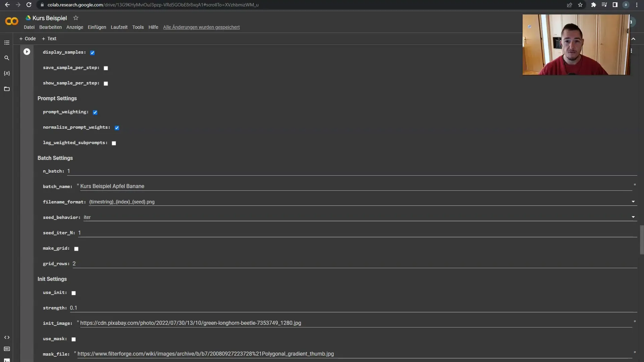The width and height of the screenshot is (644, 362).
Task: View site information lock icon
Action: pyautogui.click(x=42, y=5)
